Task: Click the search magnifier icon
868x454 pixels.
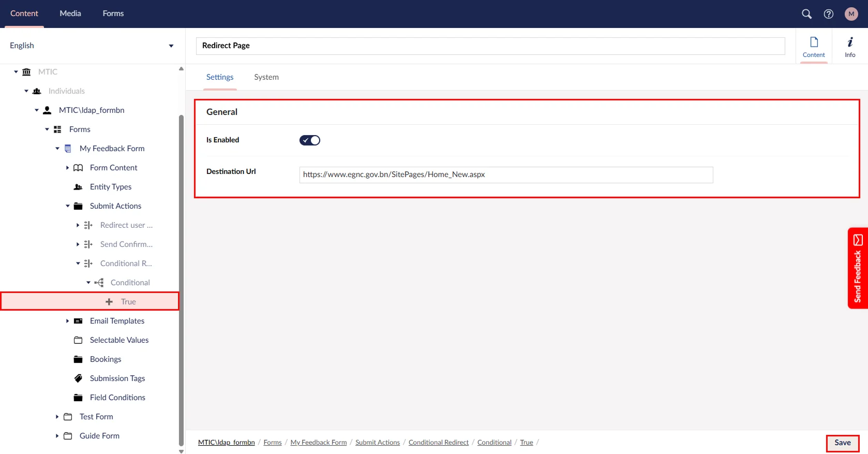Action: tap(806, 14)
